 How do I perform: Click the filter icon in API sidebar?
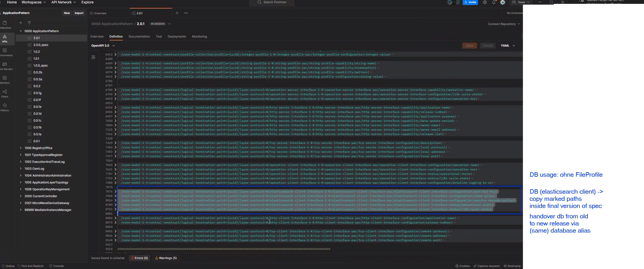pos(29,23)
